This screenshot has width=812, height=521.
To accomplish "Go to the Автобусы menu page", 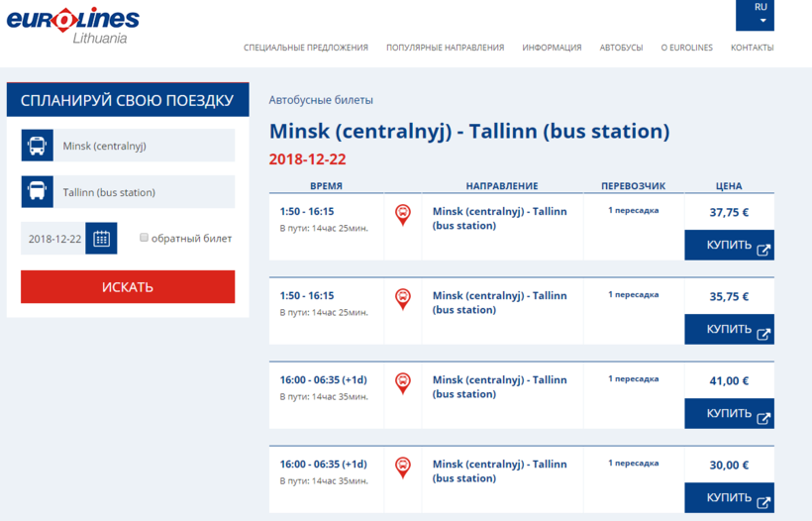I will pos(621,48).
